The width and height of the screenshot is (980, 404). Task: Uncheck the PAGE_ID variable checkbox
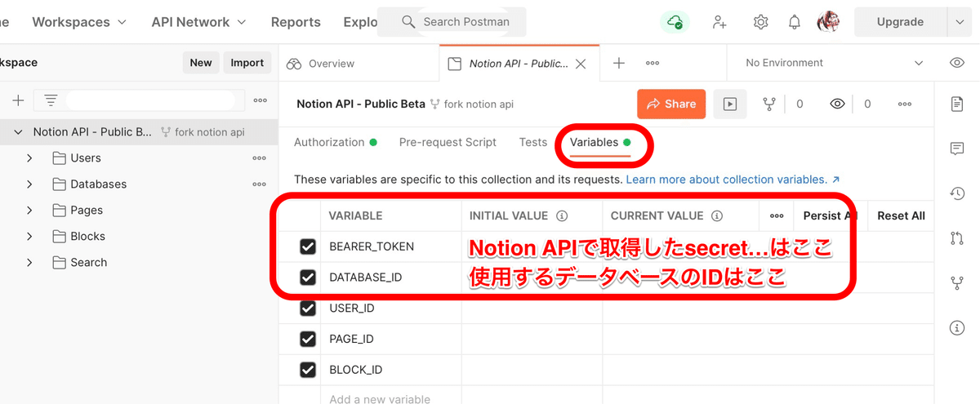(x=308, y=339)
